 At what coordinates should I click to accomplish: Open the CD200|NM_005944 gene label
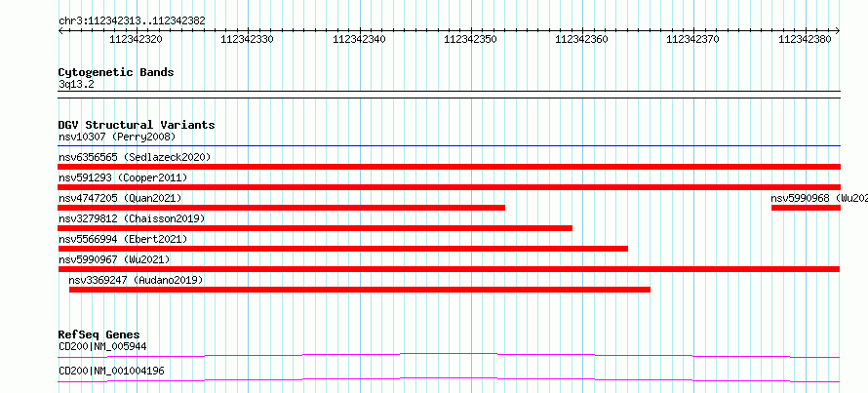coord(102,346)
